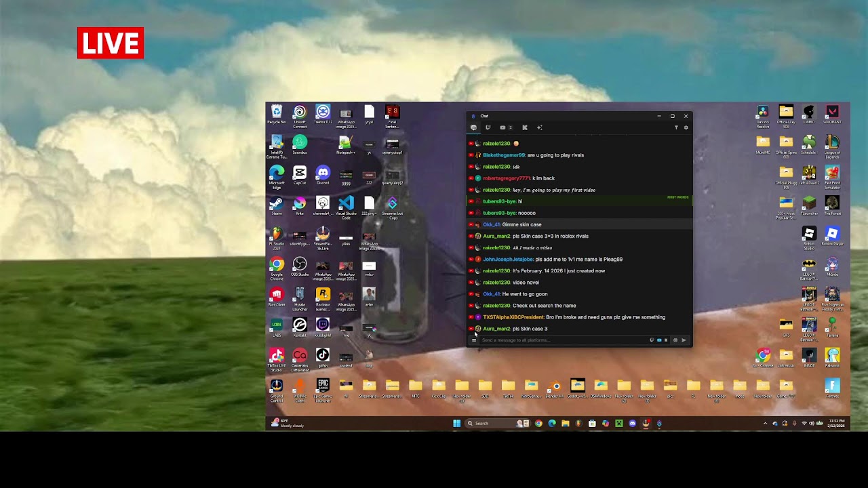Open Hytale Launcher desktop shortcut
The image size is (868, 488).
[x=300, y=298]
